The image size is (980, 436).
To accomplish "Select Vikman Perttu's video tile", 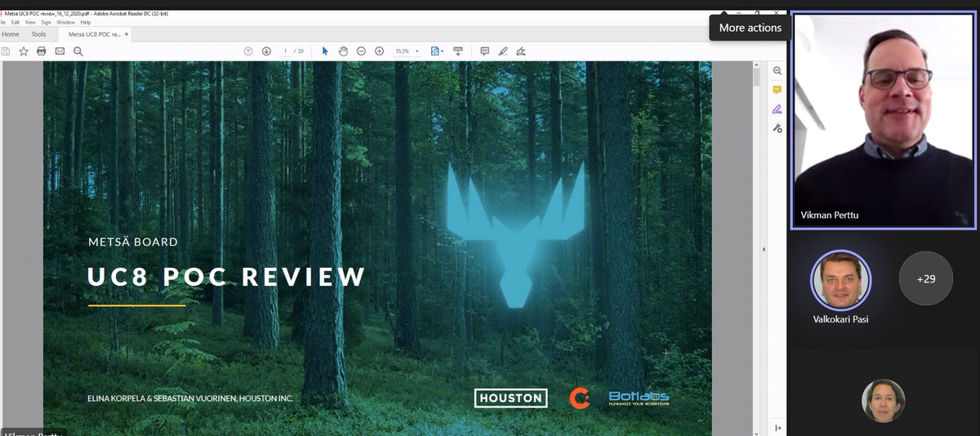I will (x=884, y=120).
